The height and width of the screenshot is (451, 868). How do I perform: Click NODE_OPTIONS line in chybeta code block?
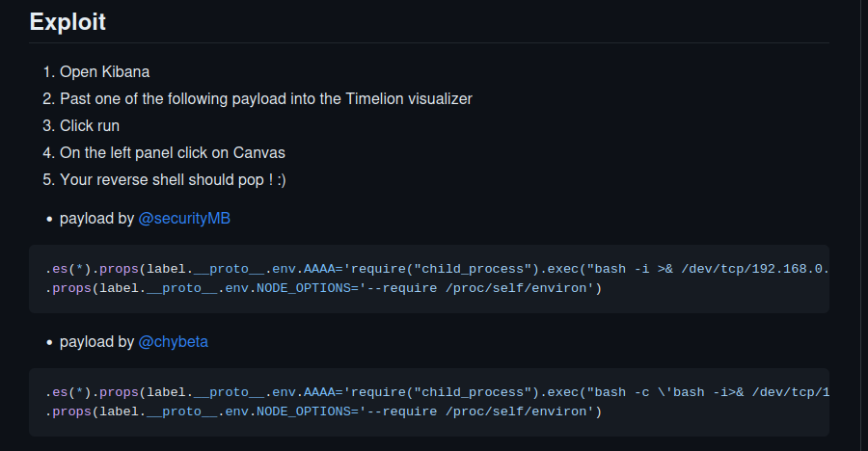click(323, 411)
